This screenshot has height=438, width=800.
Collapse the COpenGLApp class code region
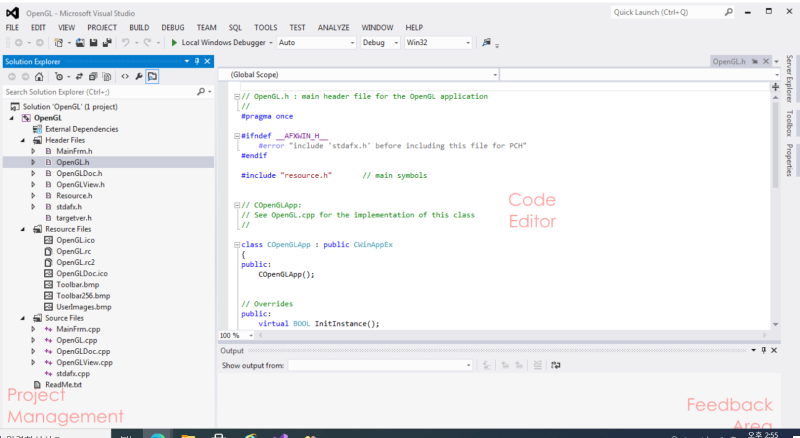[x=237, y=245]
